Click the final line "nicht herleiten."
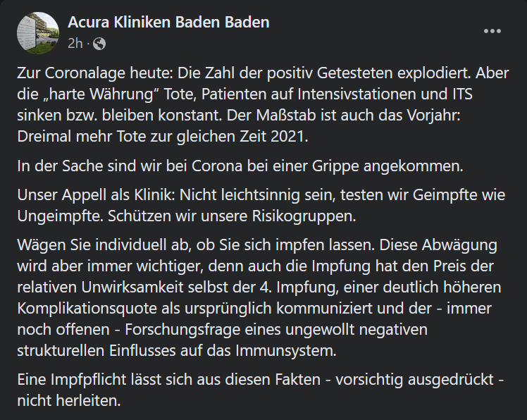527x420 pixels. tap(69, 401)
